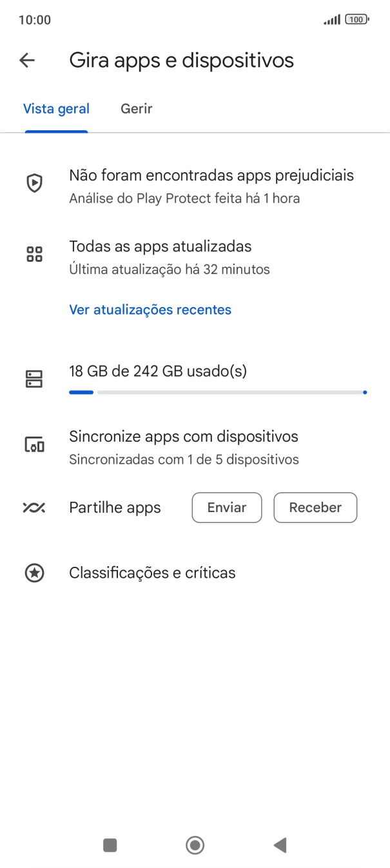Viewport: 390px width, 868px height.
Task: Tap the apps grid icon
Action: click(x=34, y=254)
